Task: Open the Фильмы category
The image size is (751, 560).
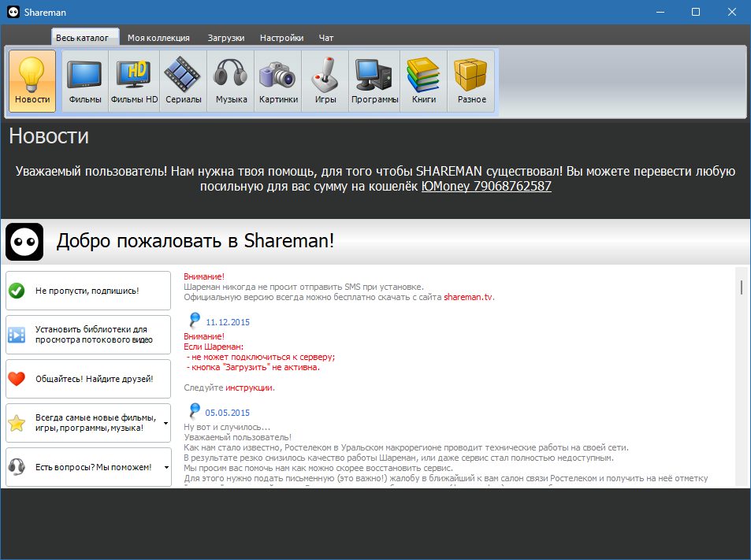Action: pos(85,81)
